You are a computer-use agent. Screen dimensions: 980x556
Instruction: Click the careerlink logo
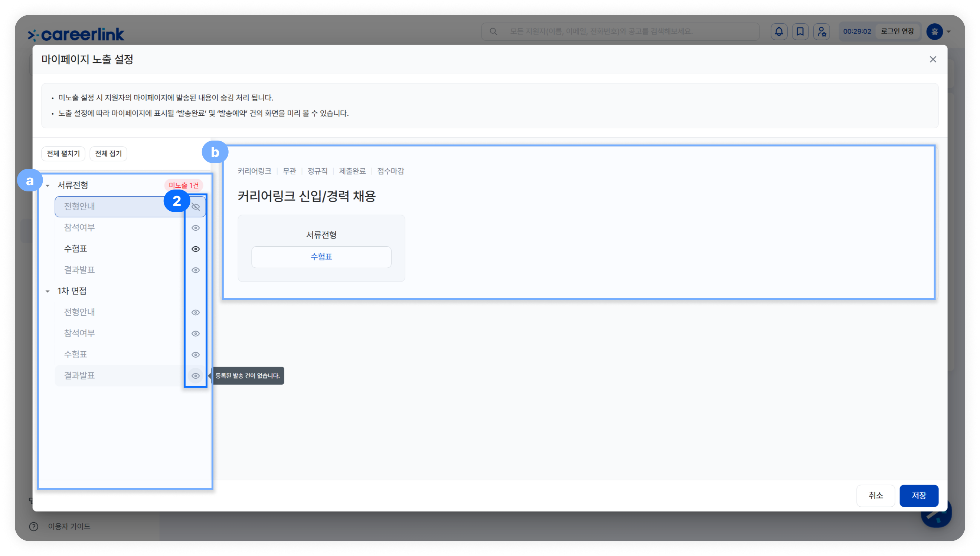[76, 34]
